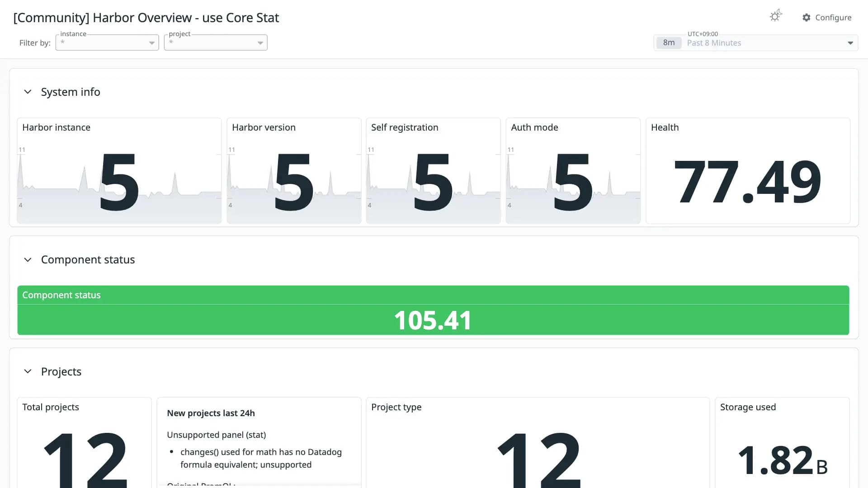Select the Self registration widget title
Screen dimensions: 868x488
coord(405,127)
